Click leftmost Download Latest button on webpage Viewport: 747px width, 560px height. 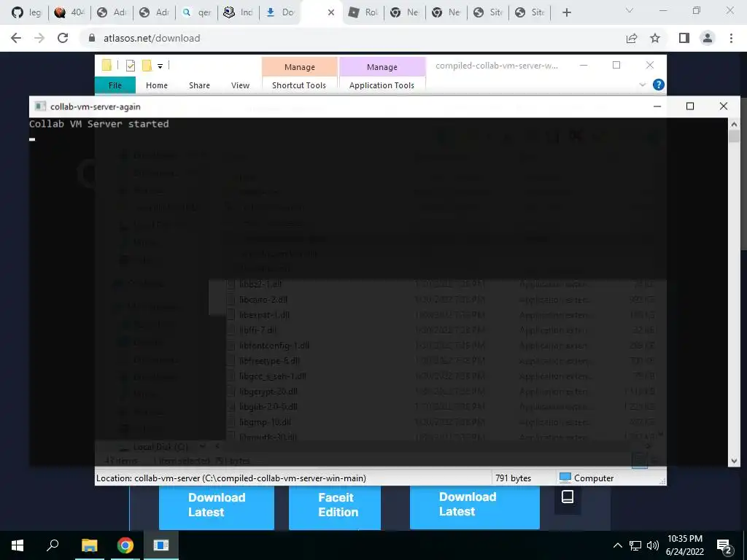(x=217, y=507)
